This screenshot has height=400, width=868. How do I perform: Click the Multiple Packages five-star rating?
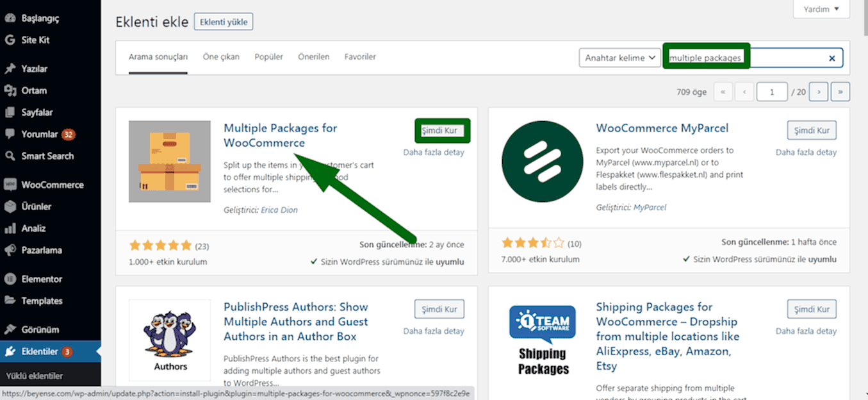click(x=160, y=245)
